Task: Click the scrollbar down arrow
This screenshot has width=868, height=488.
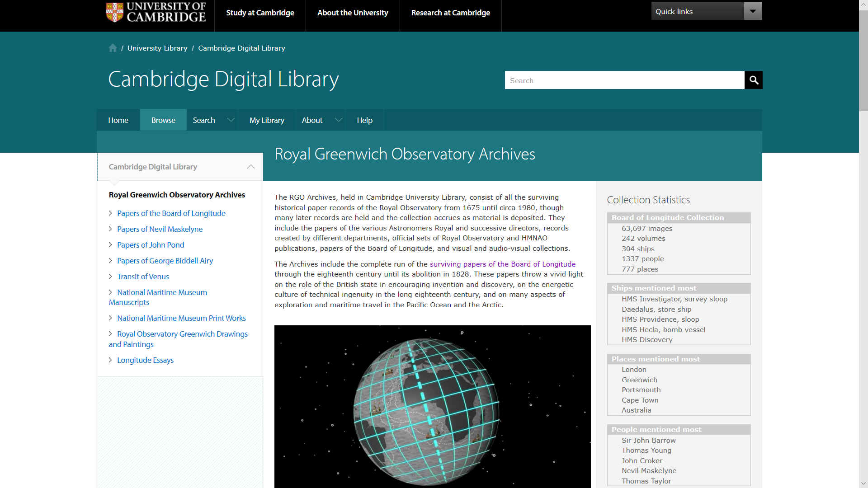Action: tap(863, 483)
